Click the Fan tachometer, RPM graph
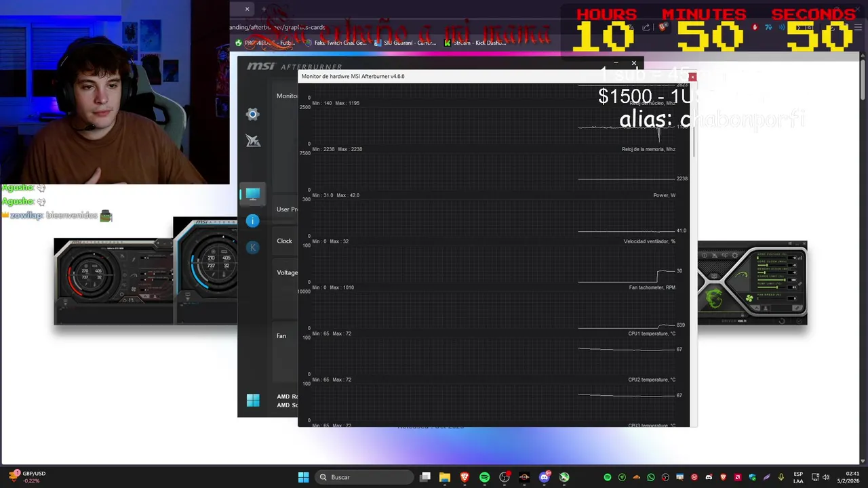Image resolution: width=868 pixels, height=488 pixels. point(493,310)
